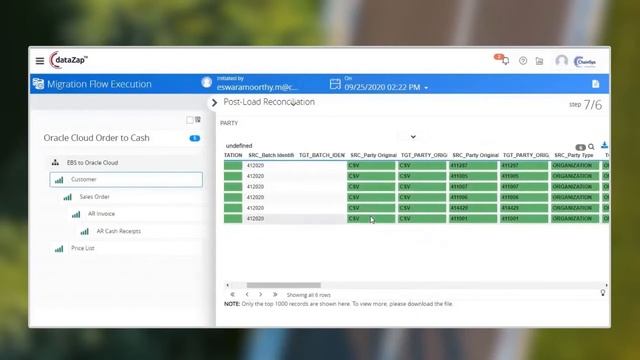Sort by SRC_Party Type column header
This screenshot has height=360, width=640.
click(x=573, y=155)
